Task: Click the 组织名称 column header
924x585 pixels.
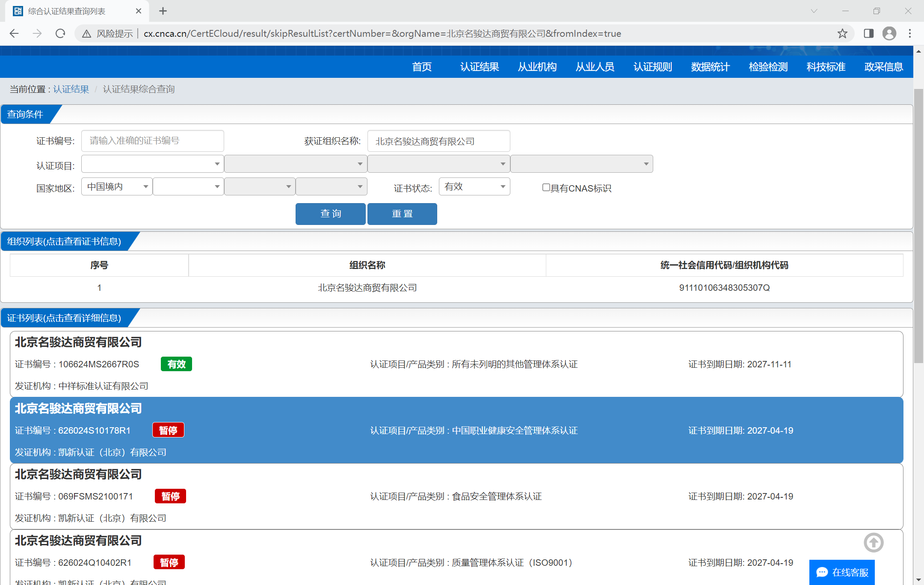Action: click(367, 265)
